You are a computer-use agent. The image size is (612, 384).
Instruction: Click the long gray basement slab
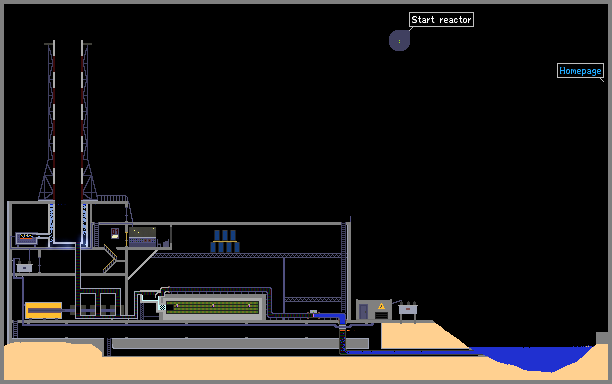240,343
